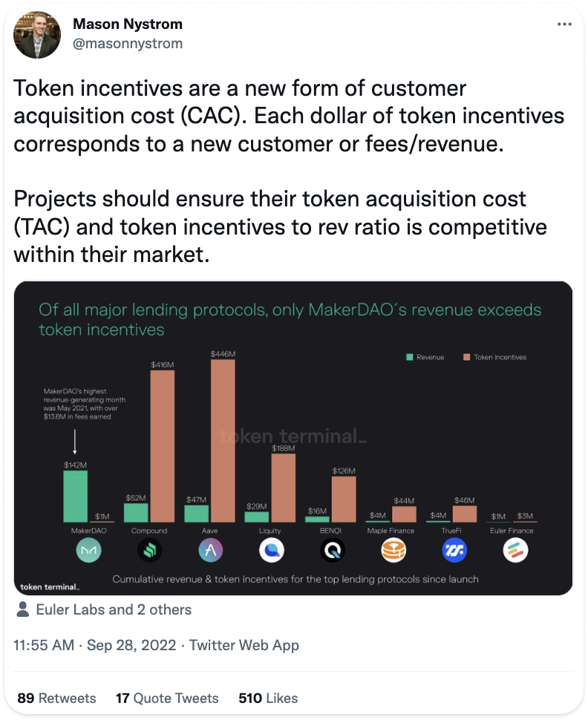Open the @masonnystrom handle link

(128, 44)
